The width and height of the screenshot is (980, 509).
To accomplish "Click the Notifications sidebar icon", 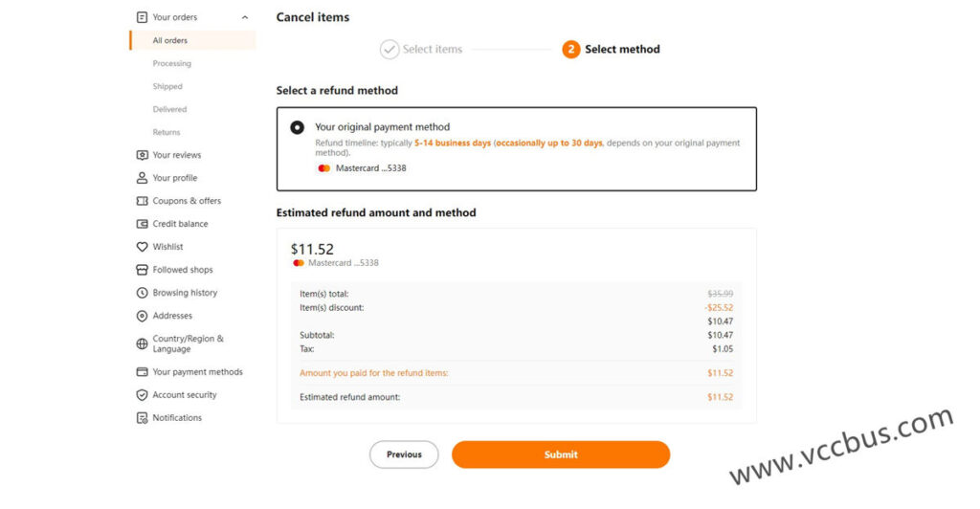I will coord(143,418).
